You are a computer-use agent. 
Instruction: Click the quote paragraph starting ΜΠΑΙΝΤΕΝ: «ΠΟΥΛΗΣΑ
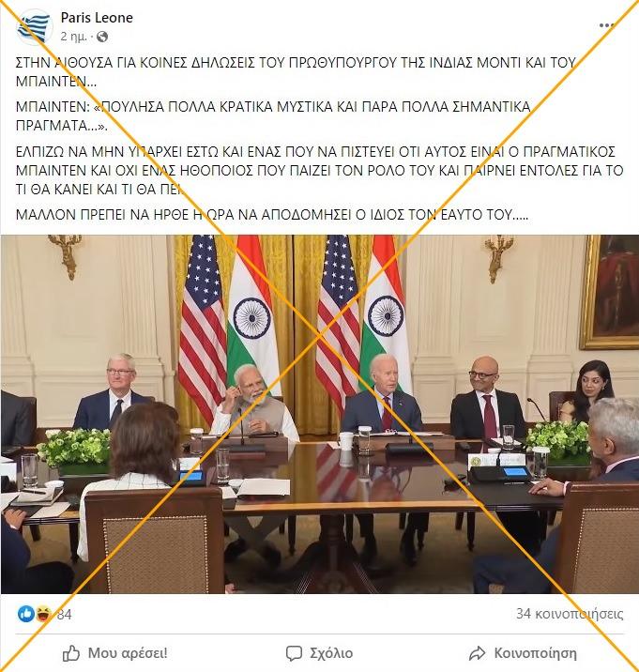coord(273,116)
